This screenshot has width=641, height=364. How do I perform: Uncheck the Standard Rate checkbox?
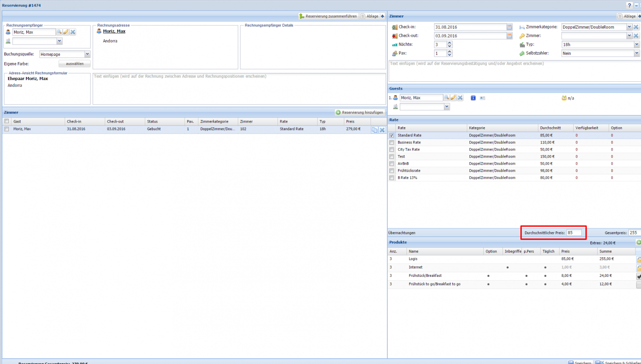(x=391, y=136)
